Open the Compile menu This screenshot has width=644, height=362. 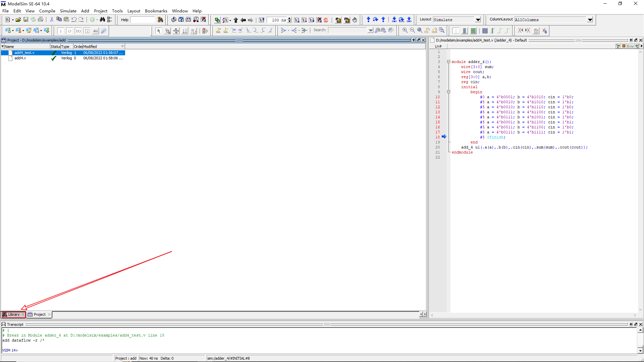pos(47,11)
